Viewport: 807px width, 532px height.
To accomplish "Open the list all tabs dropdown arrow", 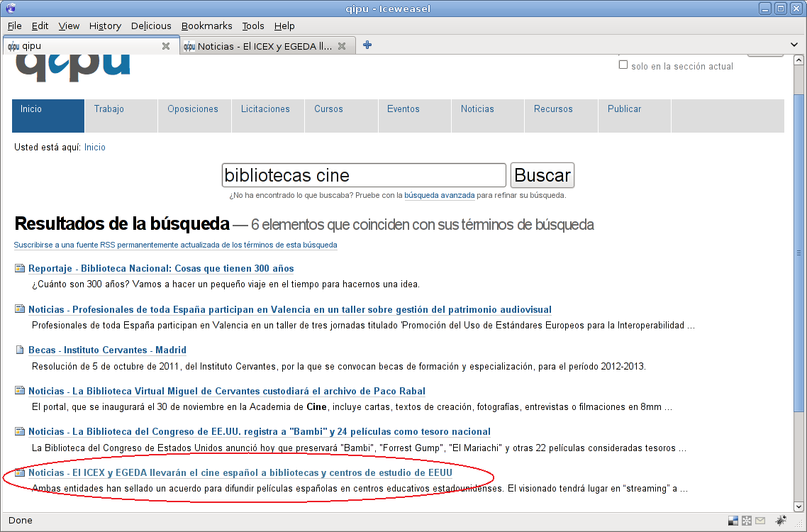I will click(x=794, y=45).
